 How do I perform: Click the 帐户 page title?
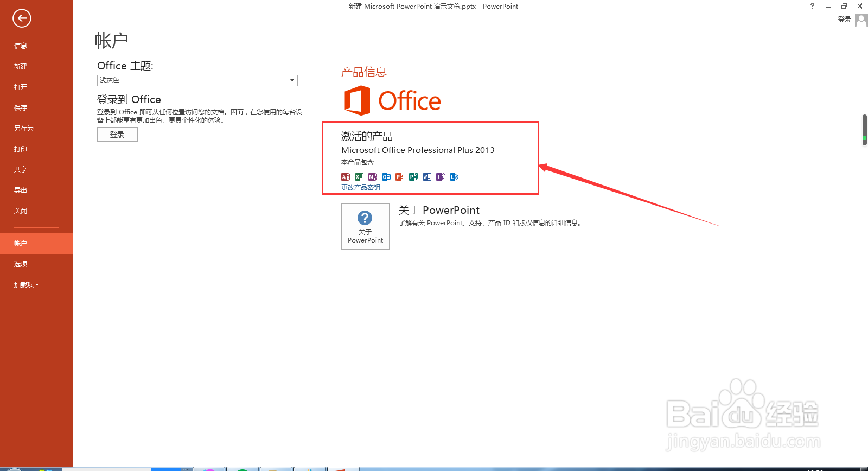tap(112, 41)
